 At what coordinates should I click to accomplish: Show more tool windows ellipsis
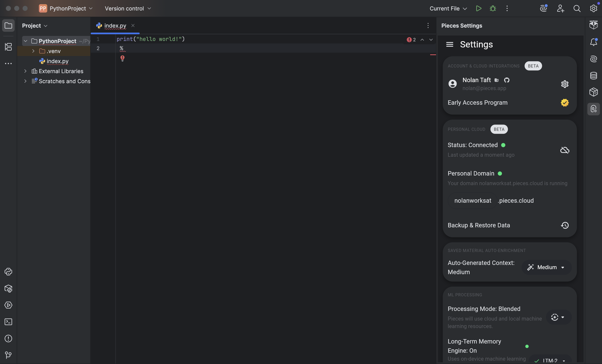click(8, 64)
